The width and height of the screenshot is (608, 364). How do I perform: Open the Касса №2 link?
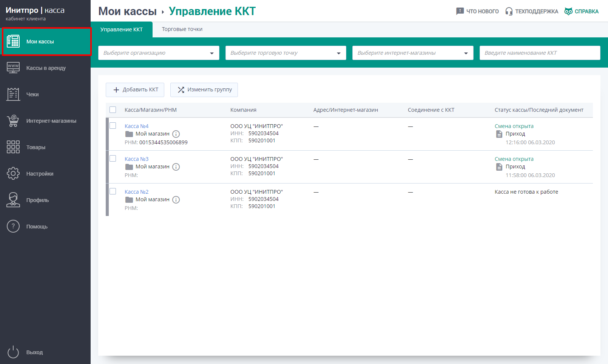(x=136, y=192)
